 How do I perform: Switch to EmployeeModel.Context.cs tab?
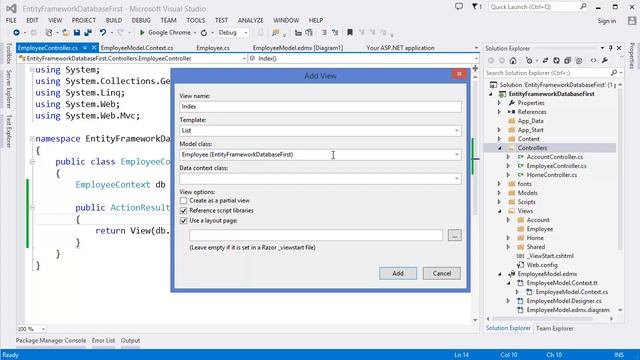point(137,48)
